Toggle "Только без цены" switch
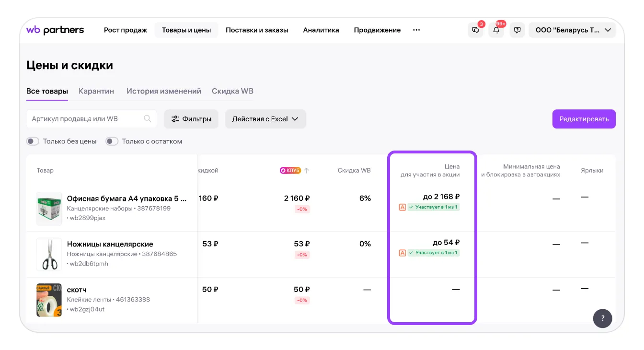 [33, 141]
